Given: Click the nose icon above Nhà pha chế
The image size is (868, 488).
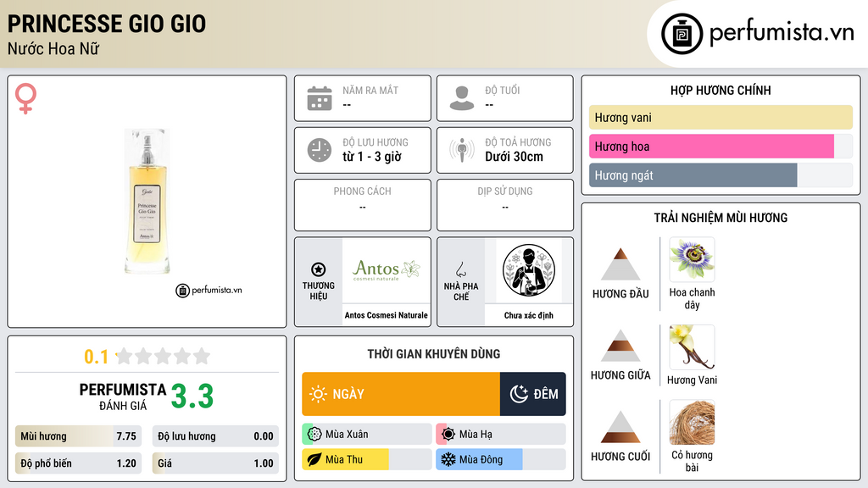Looking at the screenshot, I should tap(460, 269).
